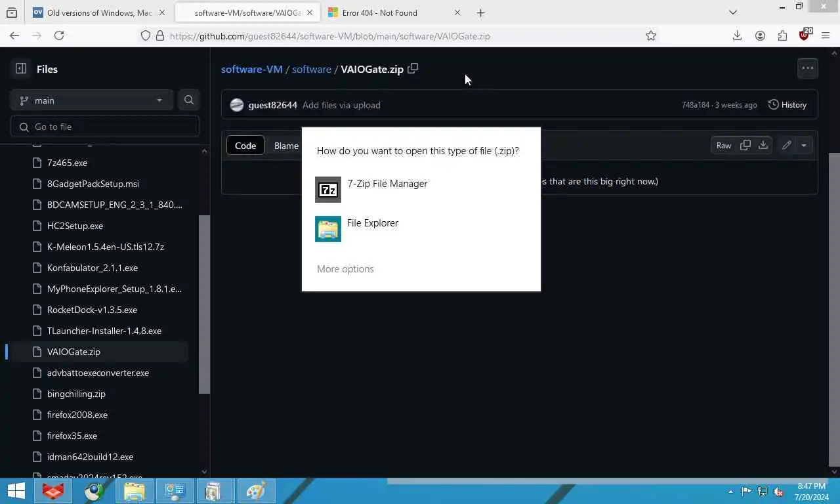Open with 7-Zip File Manager
This screenshot has height=504, width=840.
coord(421,190)
